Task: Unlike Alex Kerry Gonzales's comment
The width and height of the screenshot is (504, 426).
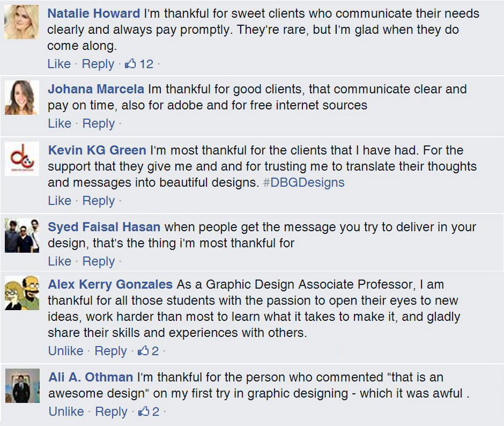Action: pyautogui.click(x=65, y=351)
